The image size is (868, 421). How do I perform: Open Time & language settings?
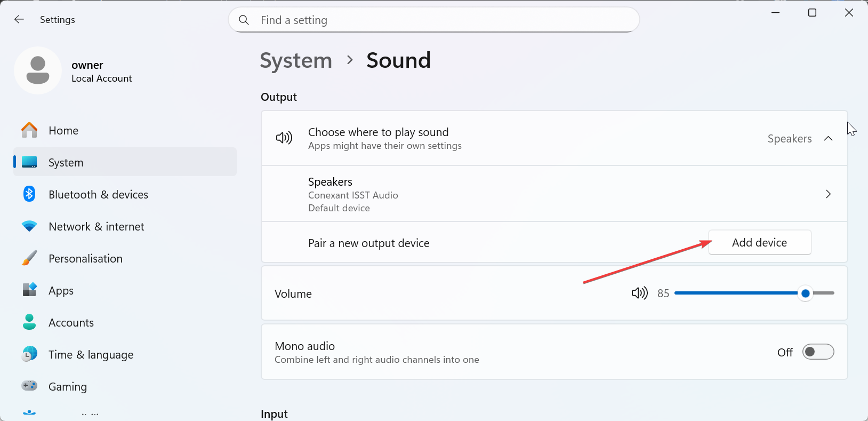[91, 355]
